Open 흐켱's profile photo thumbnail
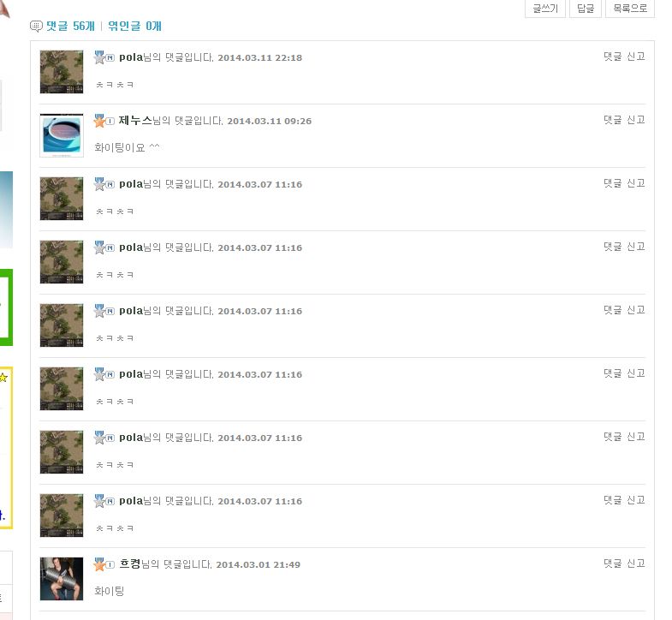The image size is (672, 620). coord(62,579)
